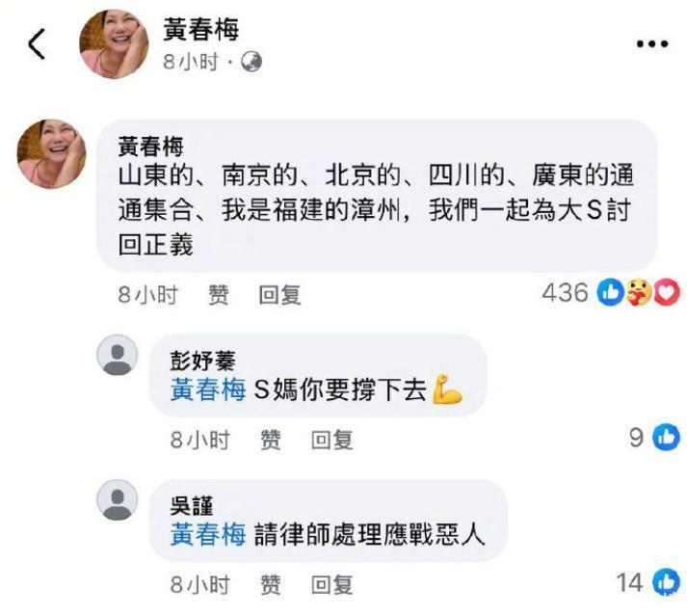Image resolution: width=687 pixels, height=616 pixels.
Task: View reactions via blue thumbs-up on 436
Action: [610, 292]
